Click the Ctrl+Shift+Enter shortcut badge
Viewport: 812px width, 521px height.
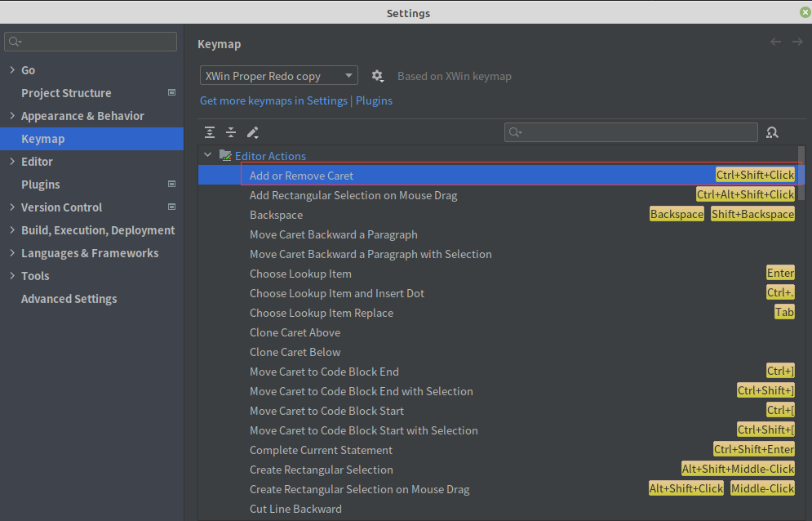click(x=753, y=449)
